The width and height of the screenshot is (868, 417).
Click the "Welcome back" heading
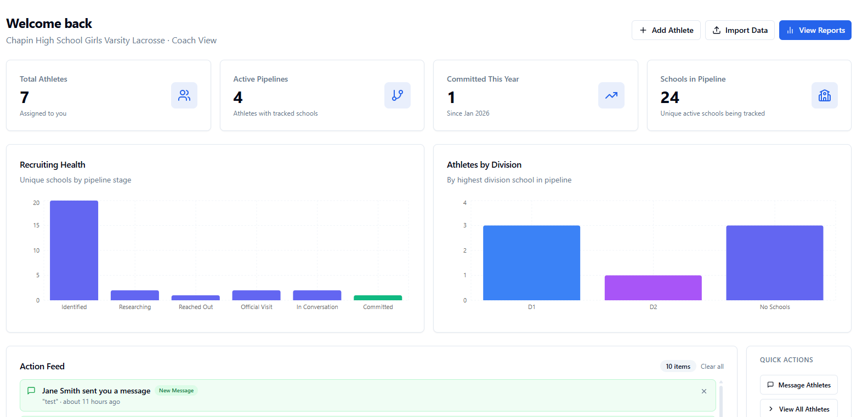(x=49, y=24)
